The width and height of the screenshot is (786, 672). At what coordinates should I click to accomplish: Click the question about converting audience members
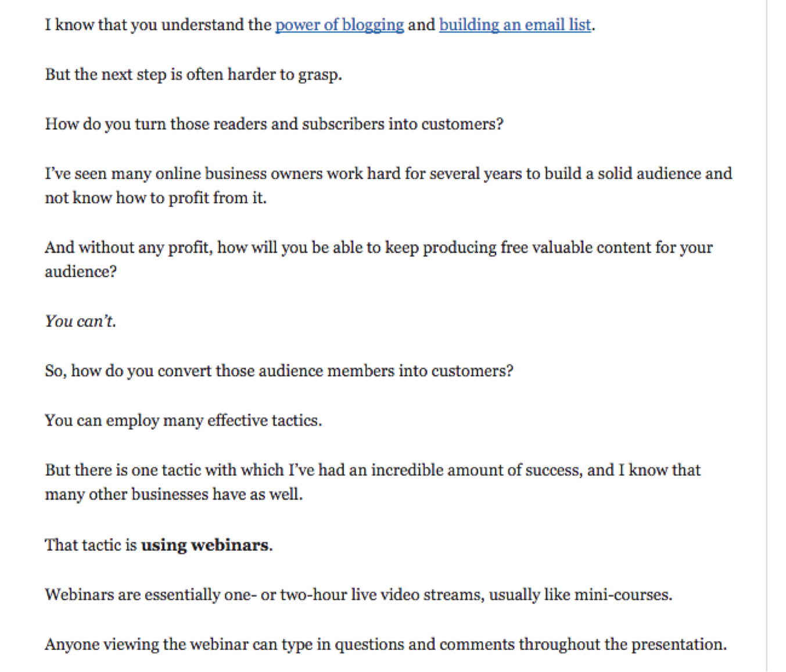[279, 371]
